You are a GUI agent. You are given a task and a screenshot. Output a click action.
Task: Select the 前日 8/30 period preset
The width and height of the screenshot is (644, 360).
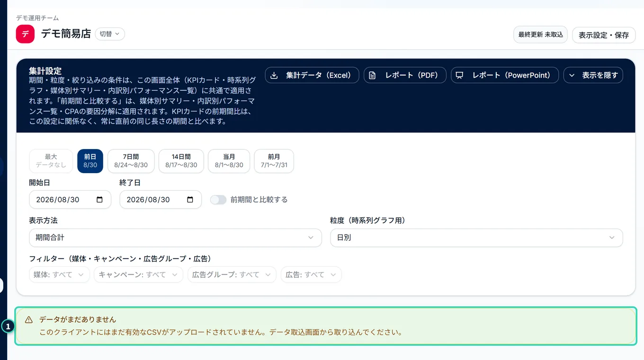pos(90,161)
